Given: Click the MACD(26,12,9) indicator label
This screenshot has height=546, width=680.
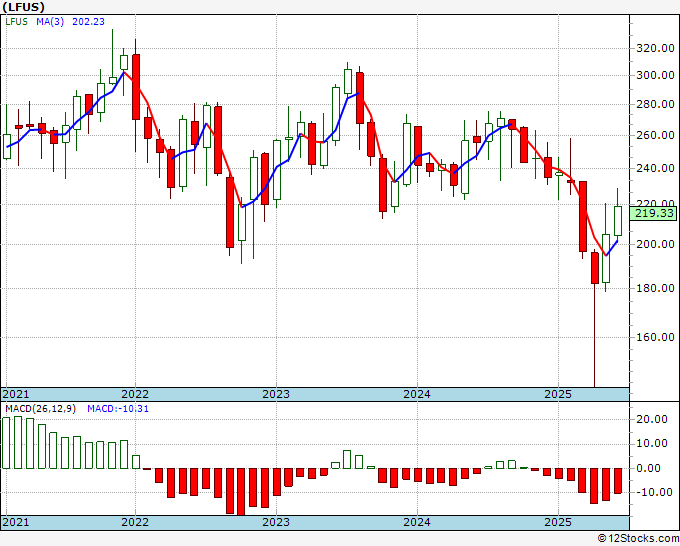Looking at the screenshot, I should tap(40, 409).
